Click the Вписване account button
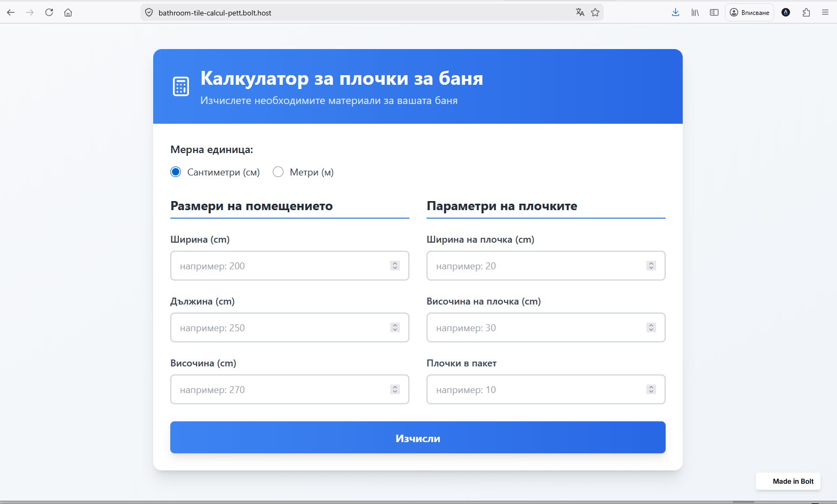 (749, 12)
